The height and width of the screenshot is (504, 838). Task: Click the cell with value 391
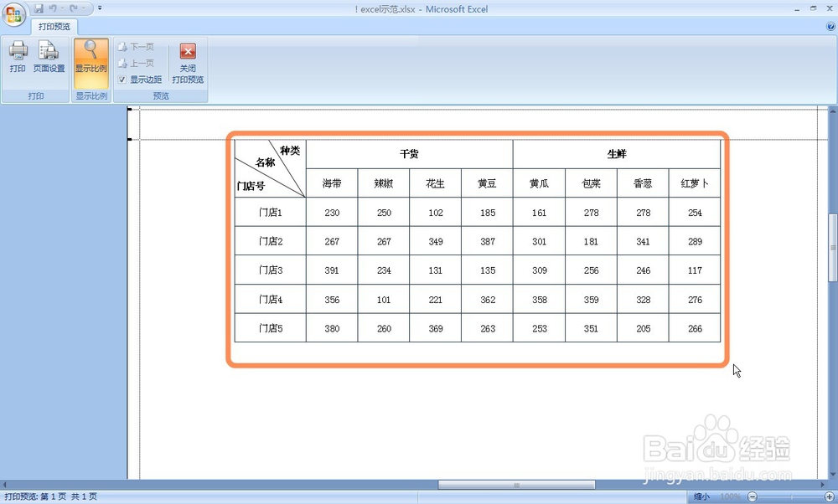point(332,270)
